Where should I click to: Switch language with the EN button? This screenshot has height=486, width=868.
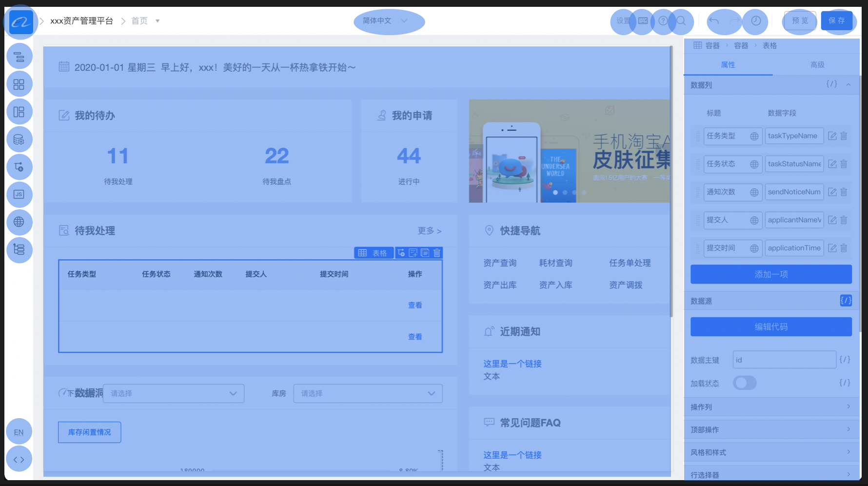[19, 432]
